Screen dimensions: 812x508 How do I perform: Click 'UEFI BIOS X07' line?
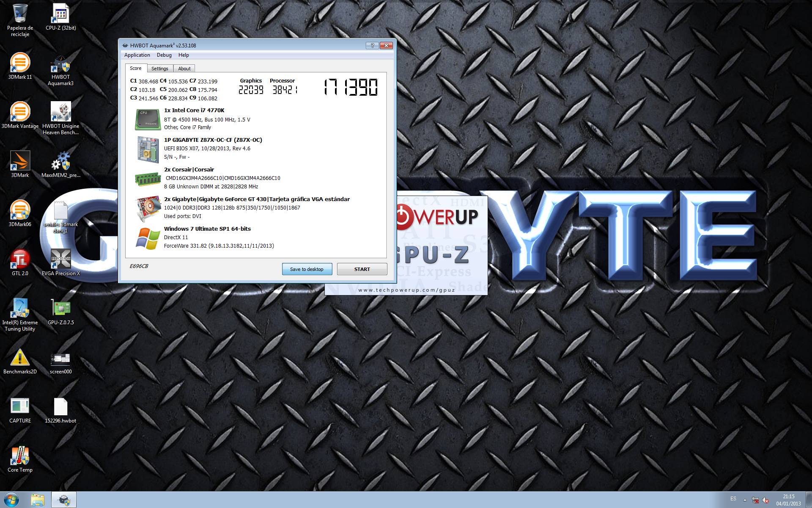point(207,148)
